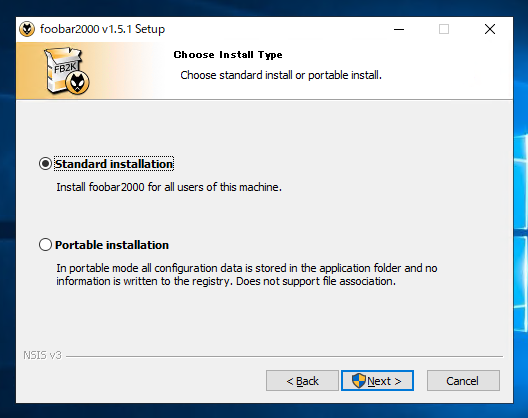Click the 'NSIS v3' label

coord(42,355)
